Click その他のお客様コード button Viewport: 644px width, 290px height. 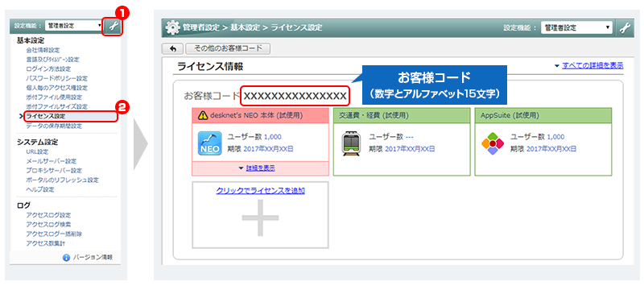[228, 48]
